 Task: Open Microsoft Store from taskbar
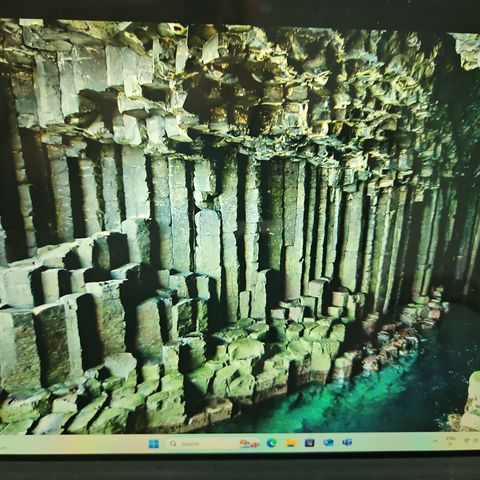309,443
